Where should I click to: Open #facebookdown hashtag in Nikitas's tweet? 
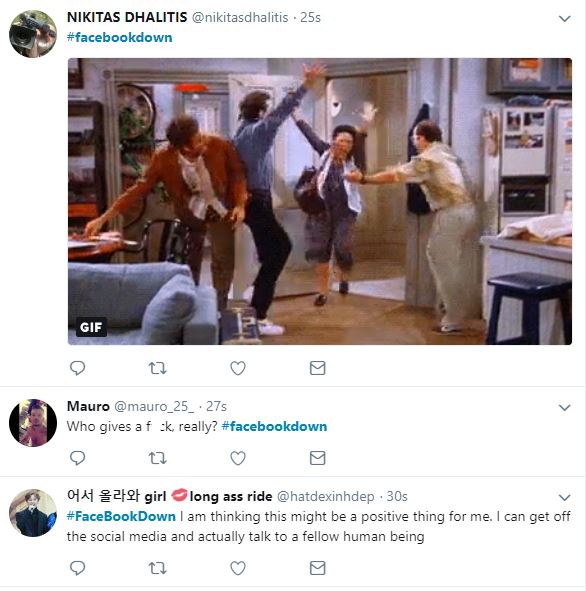[x=119, y=37]
